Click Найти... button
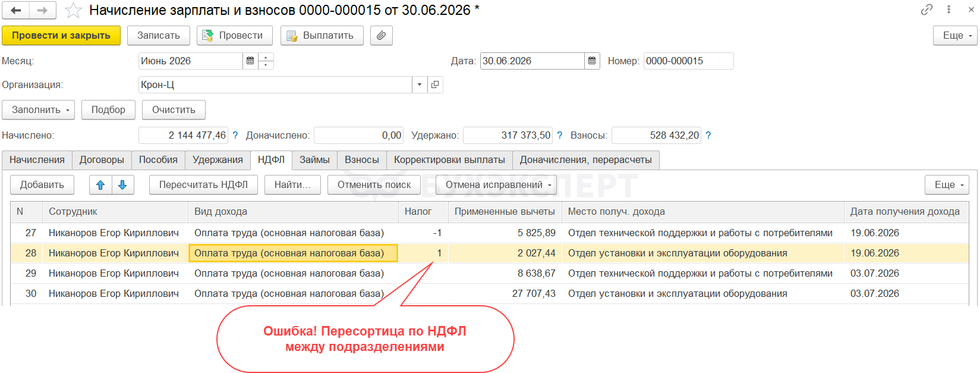Image resolution: width=980 pixels, height=373 pixels. [292, 185]
